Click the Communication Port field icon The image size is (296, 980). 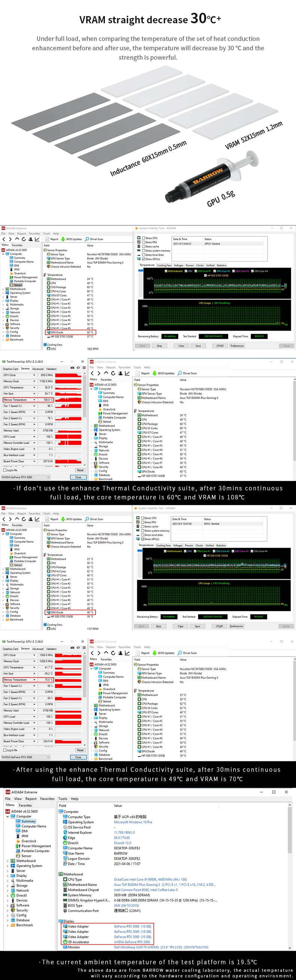click(x=65, y=910)
